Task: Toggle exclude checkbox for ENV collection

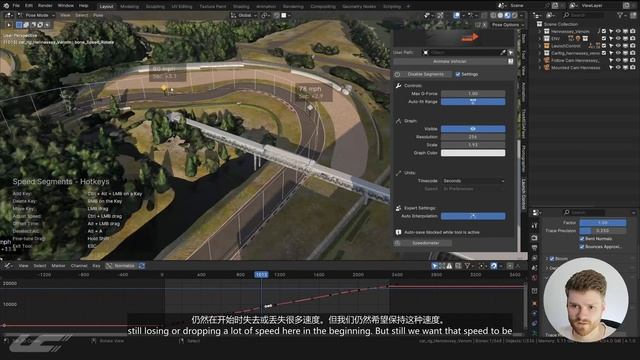Action: coord(604,39)
